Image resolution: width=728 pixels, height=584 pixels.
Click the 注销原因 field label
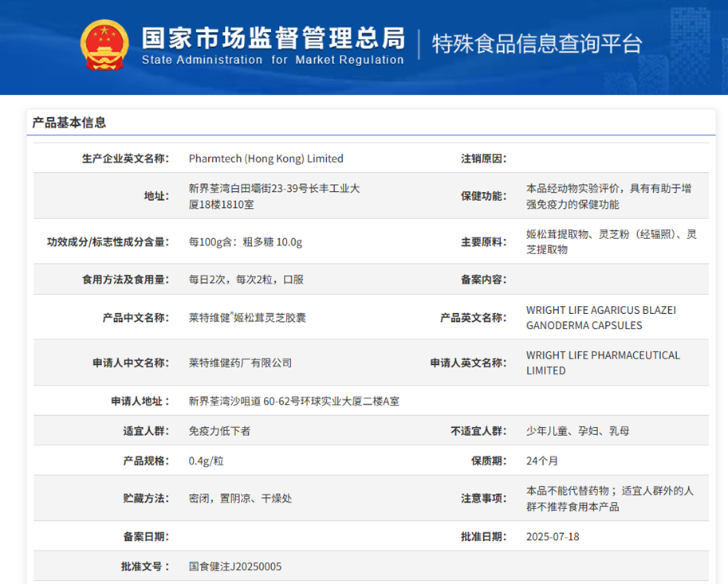pos(483,159)
